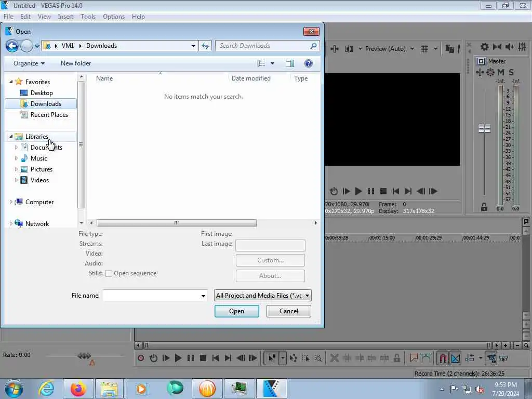This screenshot has height=399, width=532.
Task: Toggle Automatic Crossfades icon
Action: (x=455, y=358)
